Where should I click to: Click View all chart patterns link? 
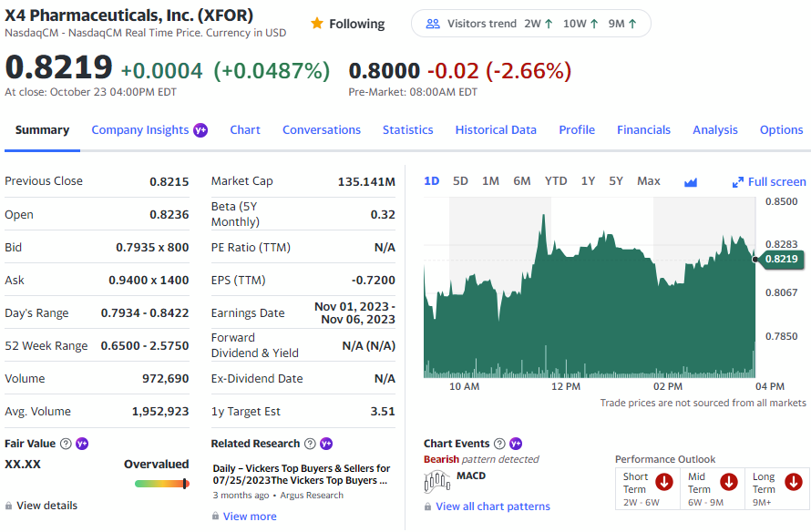point(493,506)
